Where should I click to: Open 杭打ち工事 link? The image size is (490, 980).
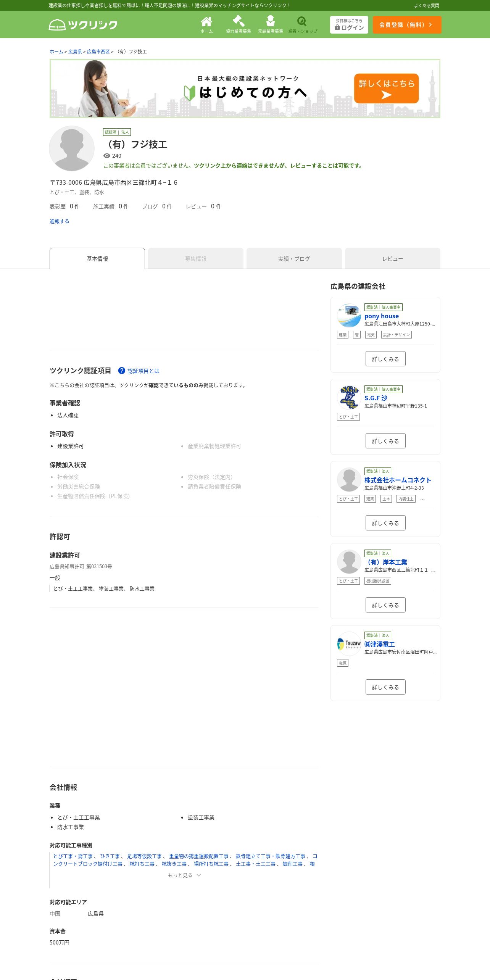pos(142,864)
